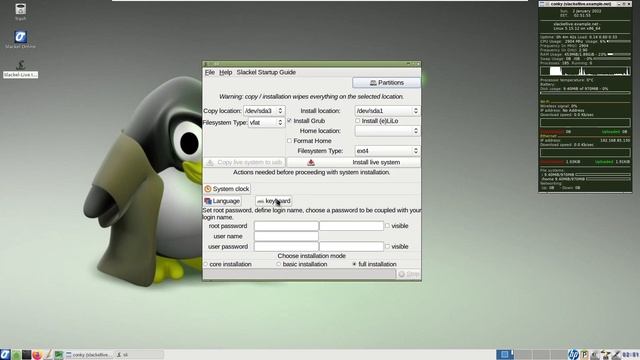Click the taskbar clock
The width and height of the screenshot is (640, 360).
click(x=631, y=355)
